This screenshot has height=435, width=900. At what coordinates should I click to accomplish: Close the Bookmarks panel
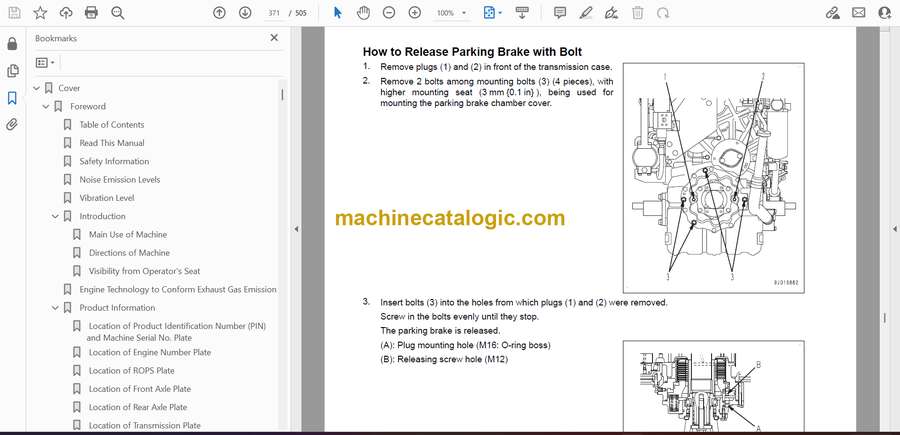point(274,38)
